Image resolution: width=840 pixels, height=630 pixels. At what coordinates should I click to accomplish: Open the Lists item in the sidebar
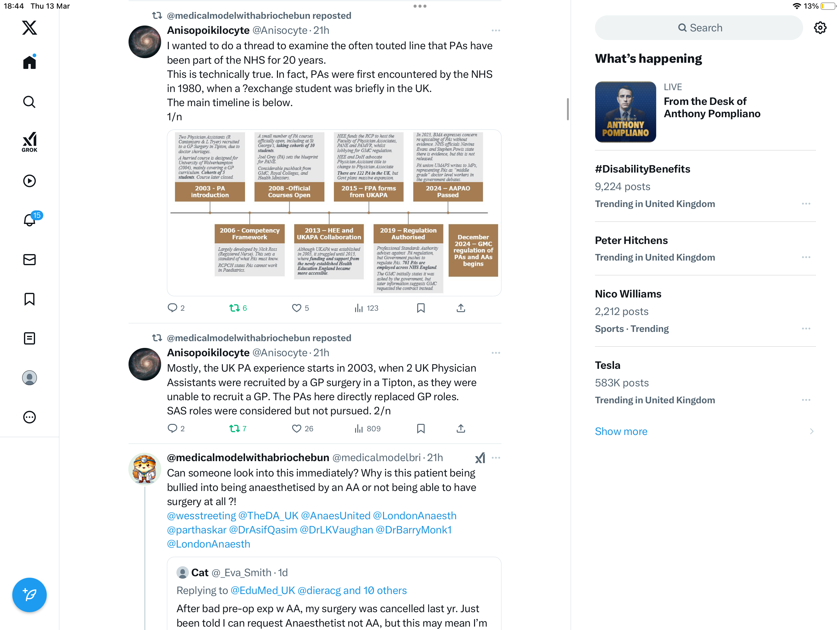tap(29, 338)
